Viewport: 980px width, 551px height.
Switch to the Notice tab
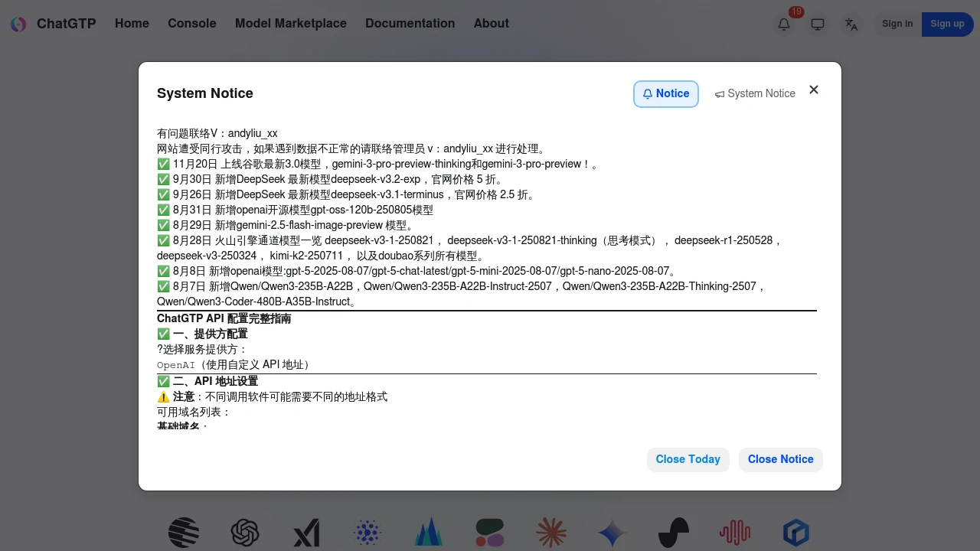[665, 93]
